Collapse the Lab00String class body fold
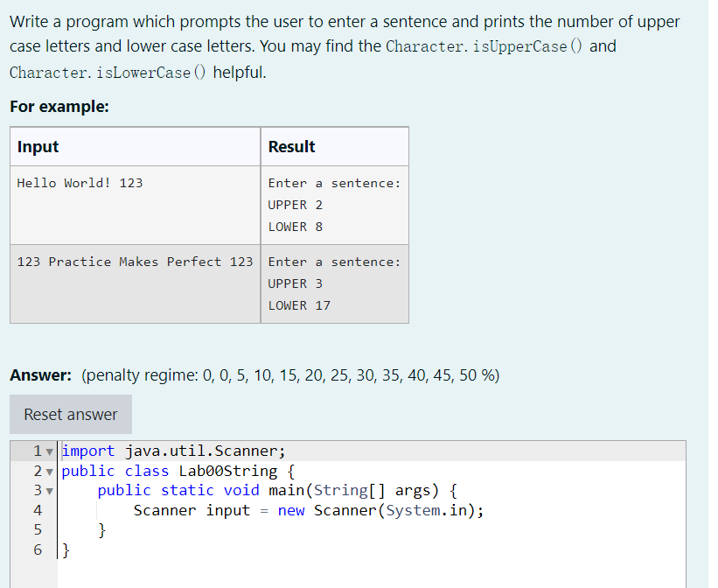This screenshot has height=588, width=718. [x=48, y=470]
